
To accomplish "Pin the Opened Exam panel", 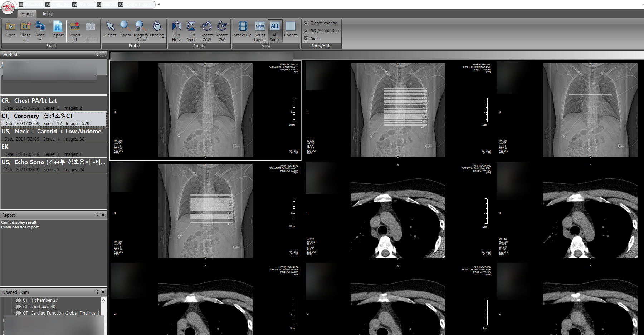I will click(97, 292).
